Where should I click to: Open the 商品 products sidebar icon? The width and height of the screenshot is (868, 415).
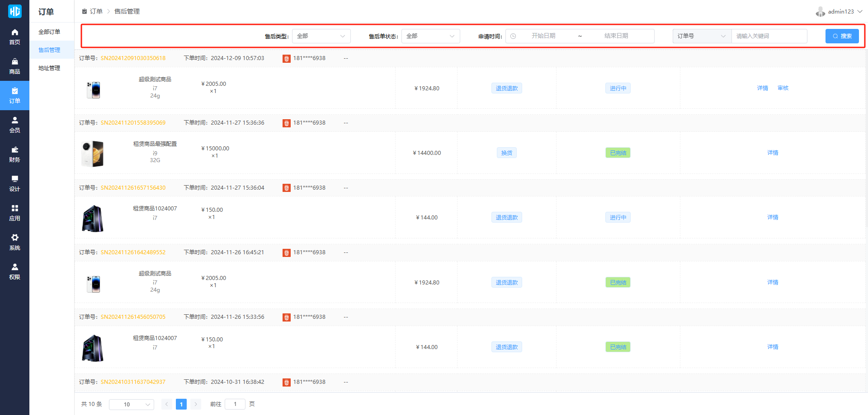tap(14, 66)
